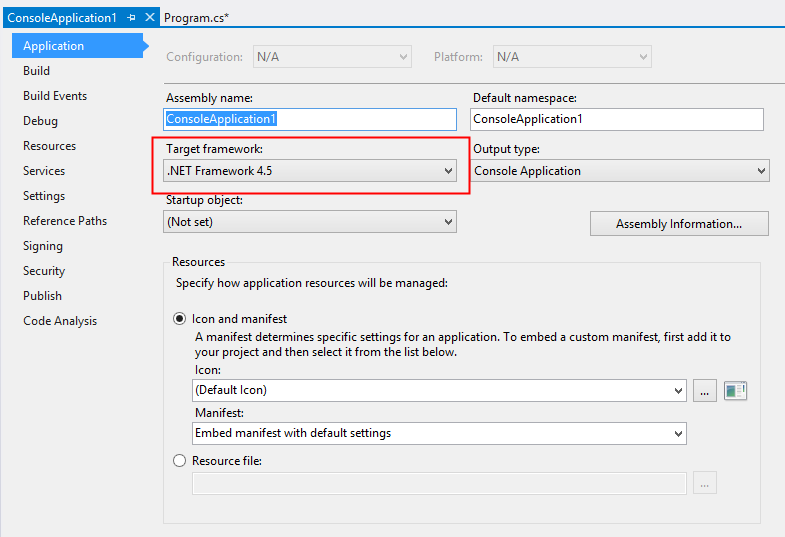Click the icon preview image button
This screenshot has width=785, height=537.
[x=736, y=391]
